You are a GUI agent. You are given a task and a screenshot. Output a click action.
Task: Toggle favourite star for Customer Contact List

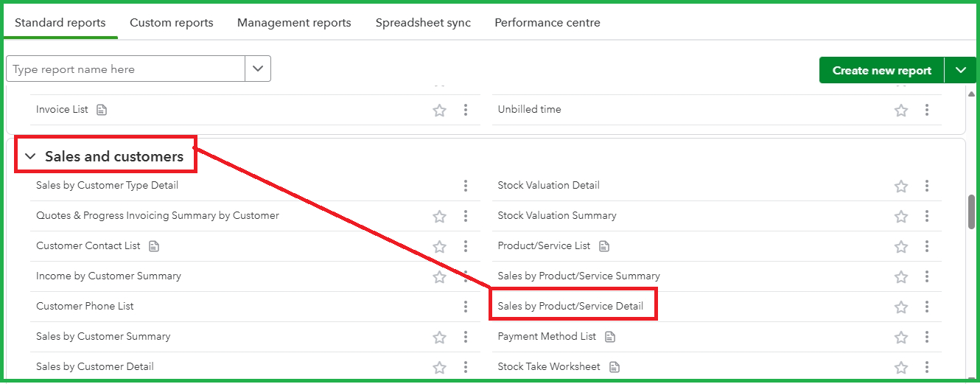pos(439,246)
